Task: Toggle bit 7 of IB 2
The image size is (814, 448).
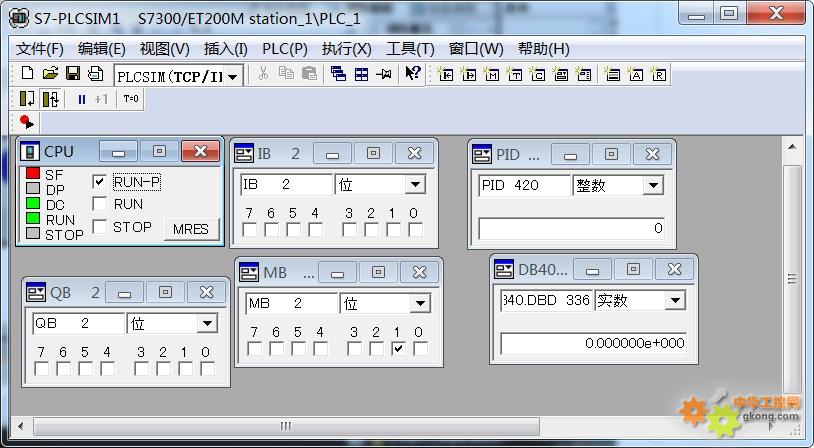Action: pos(249,229)
